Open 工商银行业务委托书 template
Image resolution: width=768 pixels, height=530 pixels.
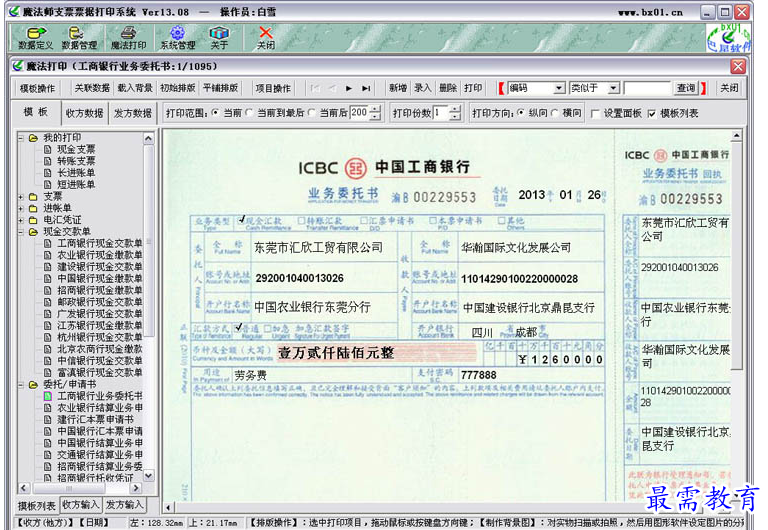(x=99, y=396)
